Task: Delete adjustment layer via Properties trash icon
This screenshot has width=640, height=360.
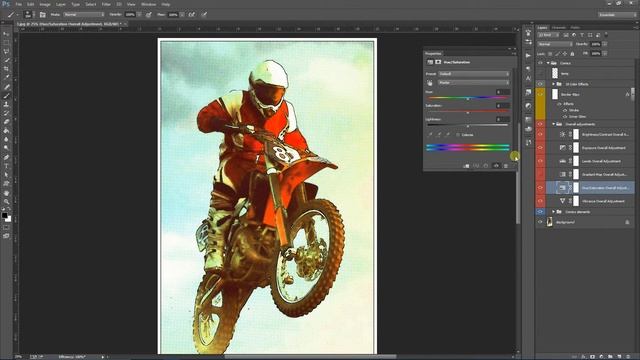Action: 506,166
